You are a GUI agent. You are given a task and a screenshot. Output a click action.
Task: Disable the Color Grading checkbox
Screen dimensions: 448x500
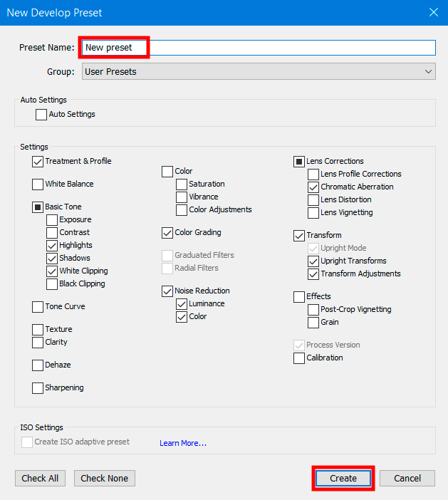tap(167, 233)
